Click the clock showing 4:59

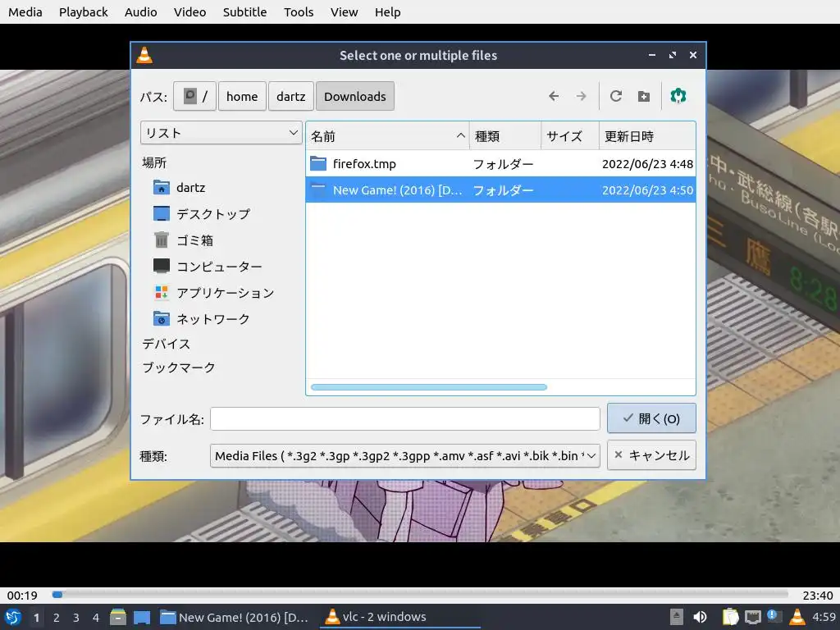824,617
